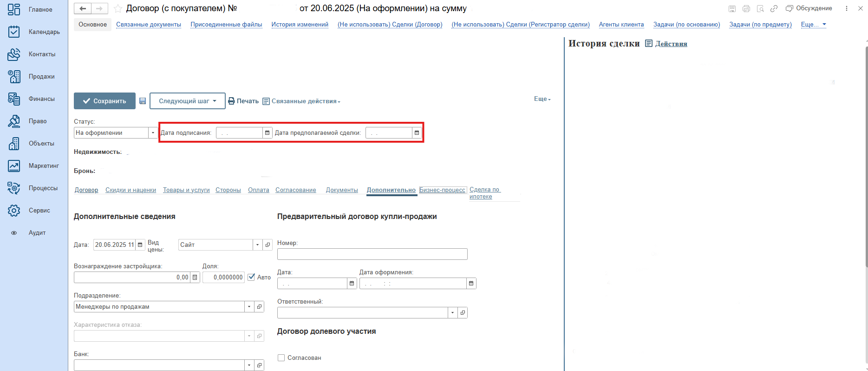Open calculator for Вознаграждение застройщика
This screenshot has width=868, height=371.
(x=195, y=278)
